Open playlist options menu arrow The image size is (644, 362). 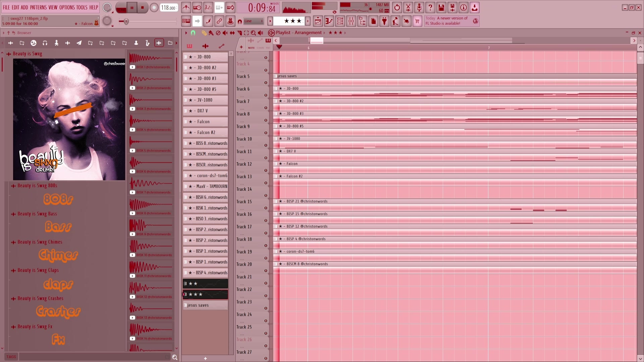(186, 33)
